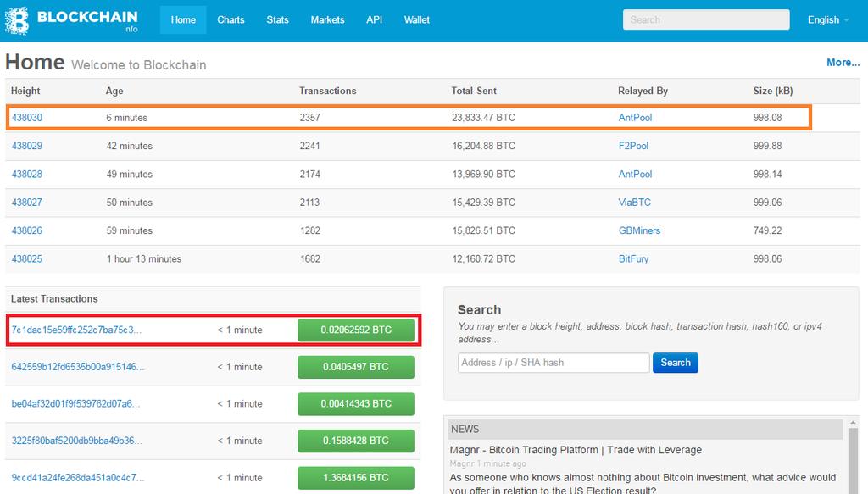The height and width of the screenshot is (494, 868).
Task: Open the Markets menu item
Action: 327,20
